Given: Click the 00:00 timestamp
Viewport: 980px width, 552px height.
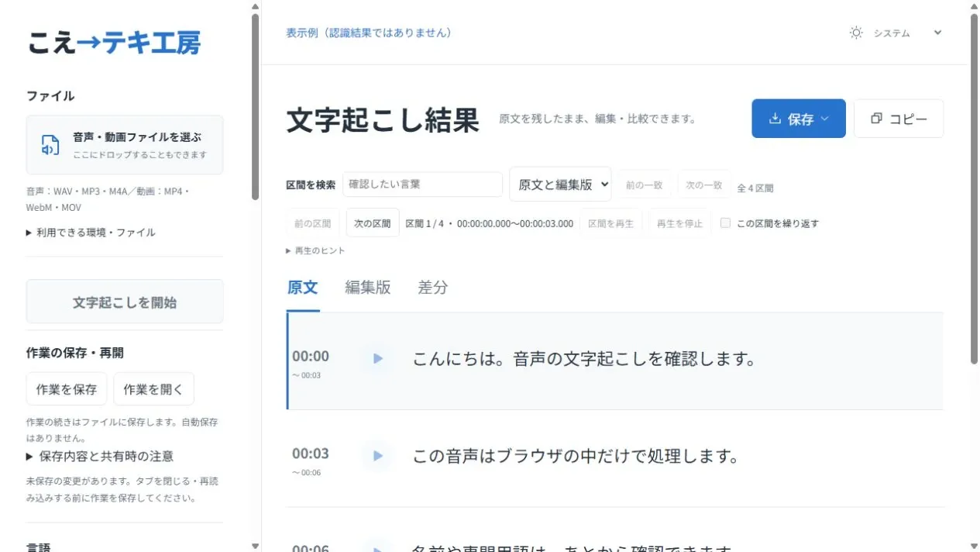Looking at the screenshot, I should pyautogui.click(x=311, y=356).
